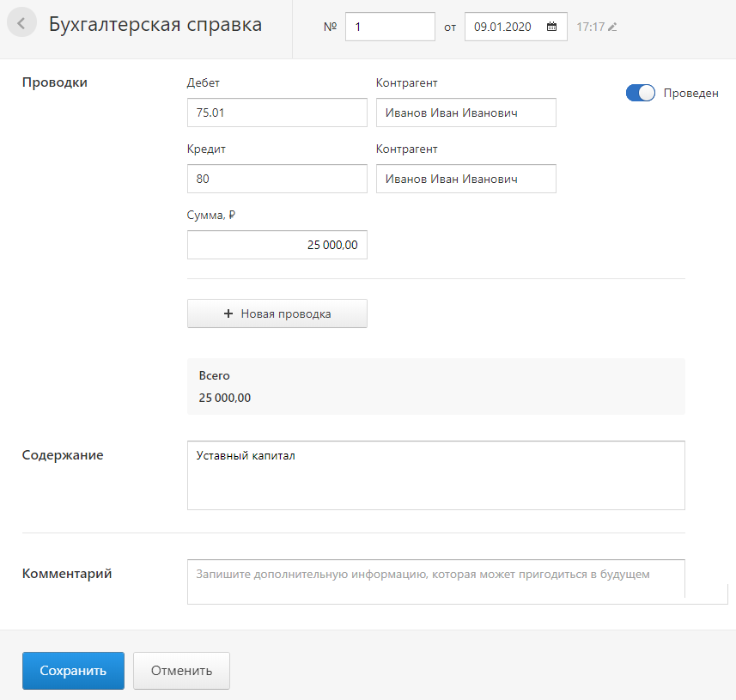Save the document with Сохранить
The width and height of the screenshot is (736, 700).
coord(73,671)
